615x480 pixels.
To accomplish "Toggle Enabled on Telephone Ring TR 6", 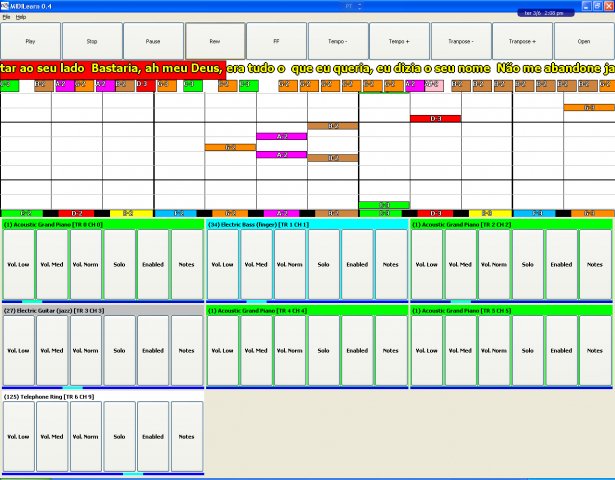I will [x=153, y=436].
